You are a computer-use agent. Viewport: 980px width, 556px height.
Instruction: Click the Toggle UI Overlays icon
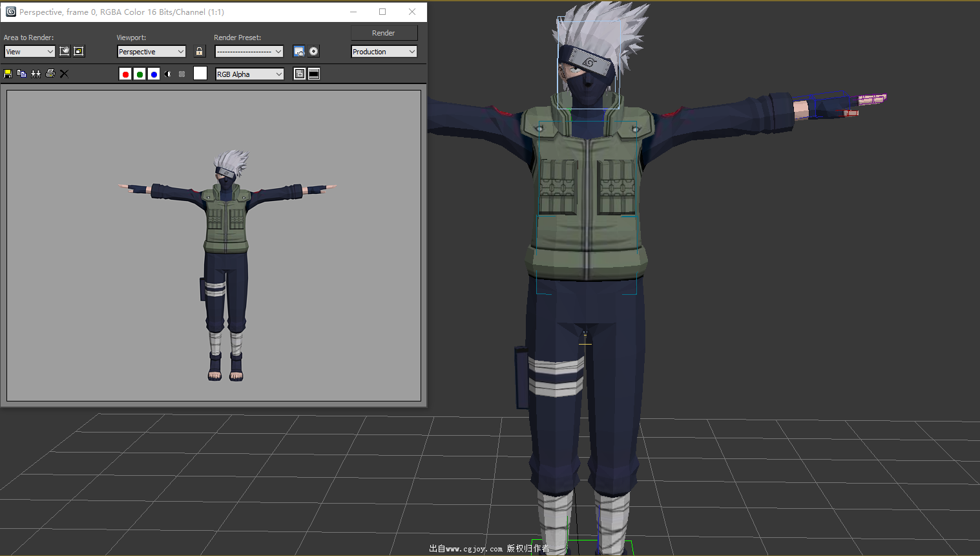point(300,74)
